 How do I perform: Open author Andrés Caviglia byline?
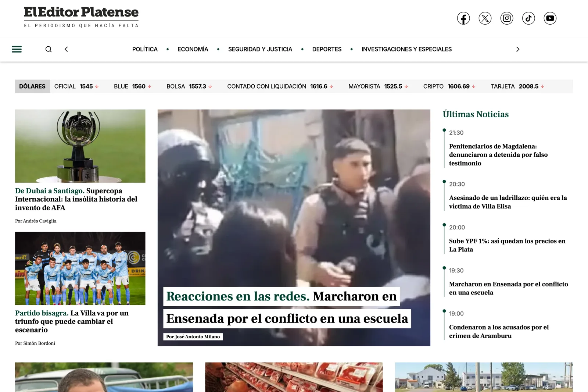pyautogui.click(x=36, y=221)
